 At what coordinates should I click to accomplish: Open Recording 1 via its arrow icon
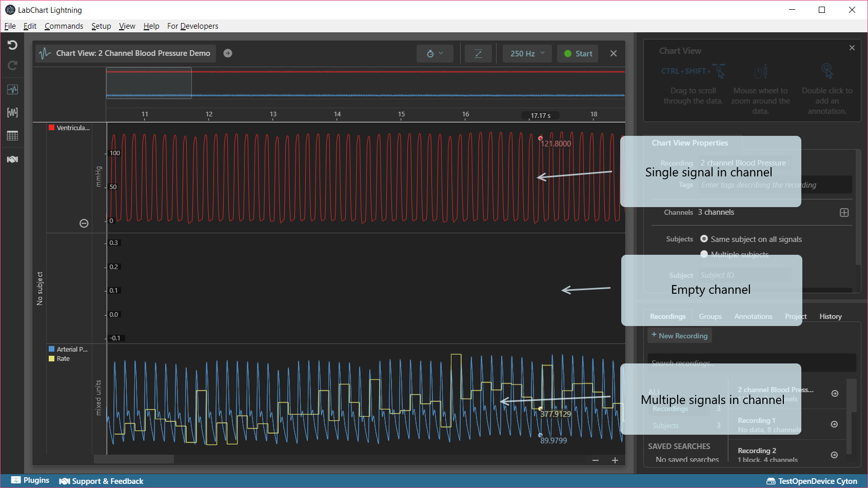click(x=835, y=424)
